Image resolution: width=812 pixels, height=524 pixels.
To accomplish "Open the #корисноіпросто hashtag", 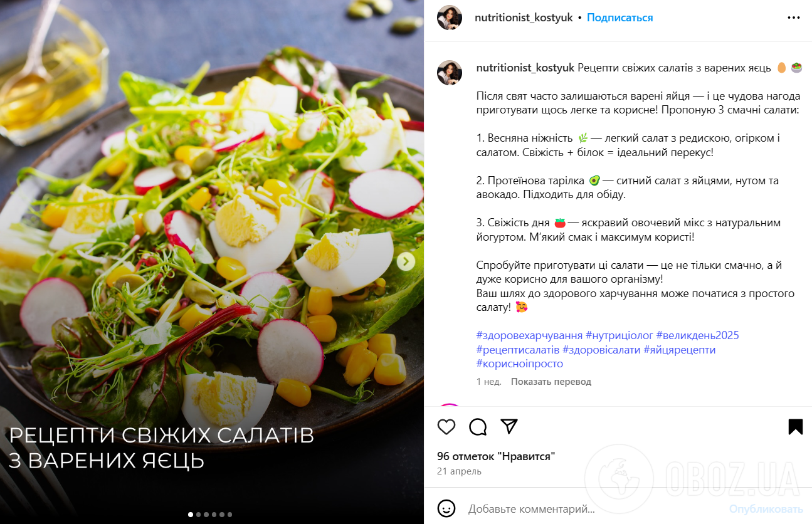I will pyautogui.click(x=519, y=364).
